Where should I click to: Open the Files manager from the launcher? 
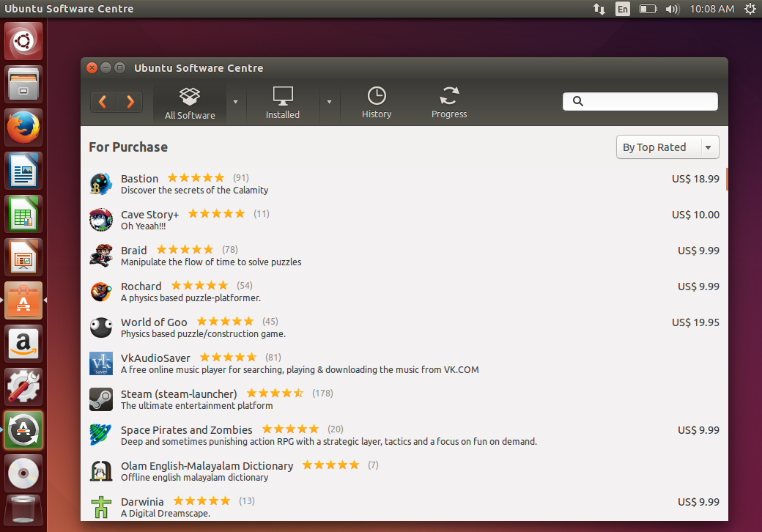coord(23,84)
